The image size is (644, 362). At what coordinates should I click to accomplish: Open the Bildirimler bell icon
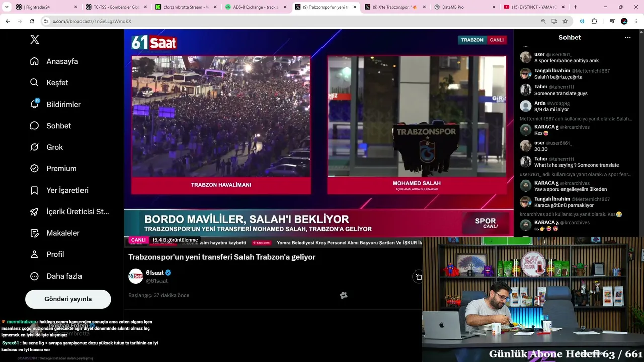(x=34, y=104)
